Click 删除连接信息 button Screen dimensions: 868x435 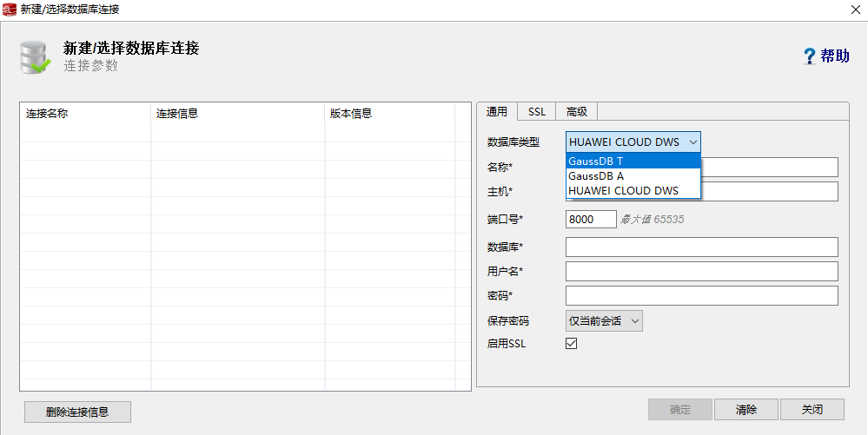pyautogui.click(x=77, y=412)
